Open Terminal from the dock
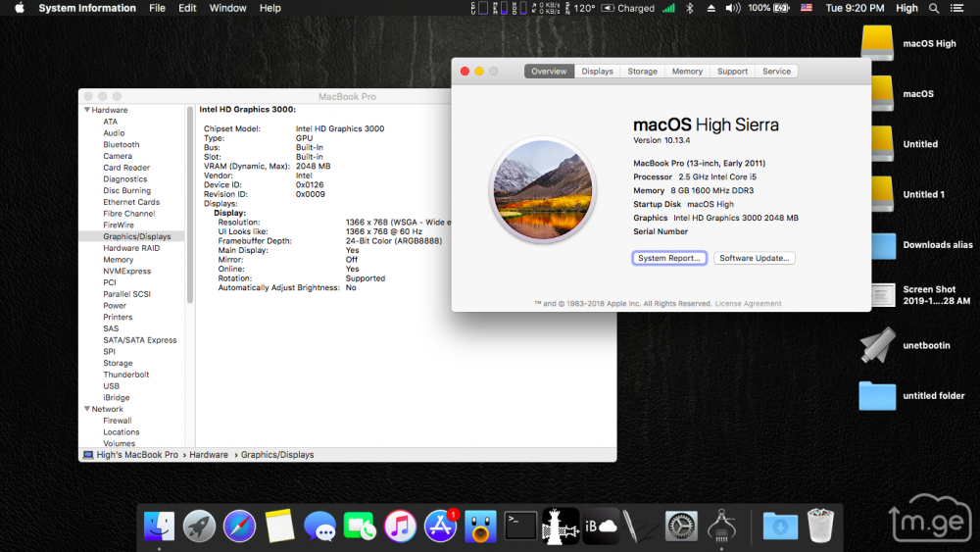Screen dimensions: 980x552 pyautogui.click(x=520, y=527)
